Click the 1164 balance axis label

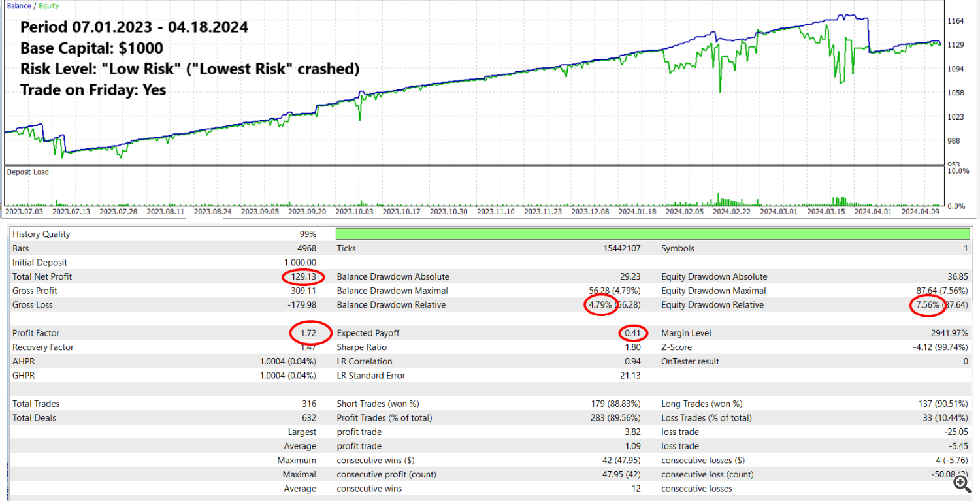[956, 22]
